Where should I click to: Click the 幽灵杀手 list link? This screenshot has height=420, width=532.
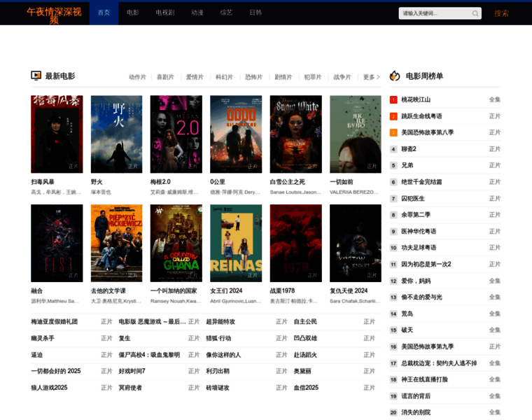[43, 338]
